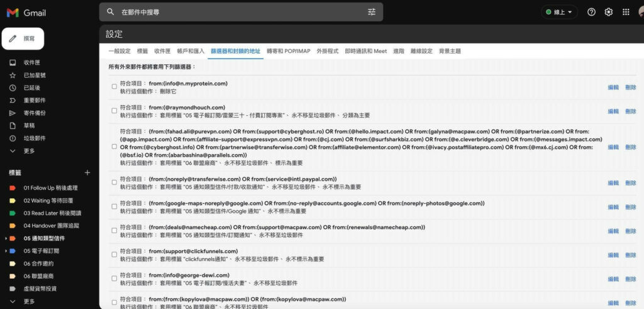Expand 更多 at bottom of labels
Image resolution: width=644 pixels, height=309 pixels.
point(29,301)
